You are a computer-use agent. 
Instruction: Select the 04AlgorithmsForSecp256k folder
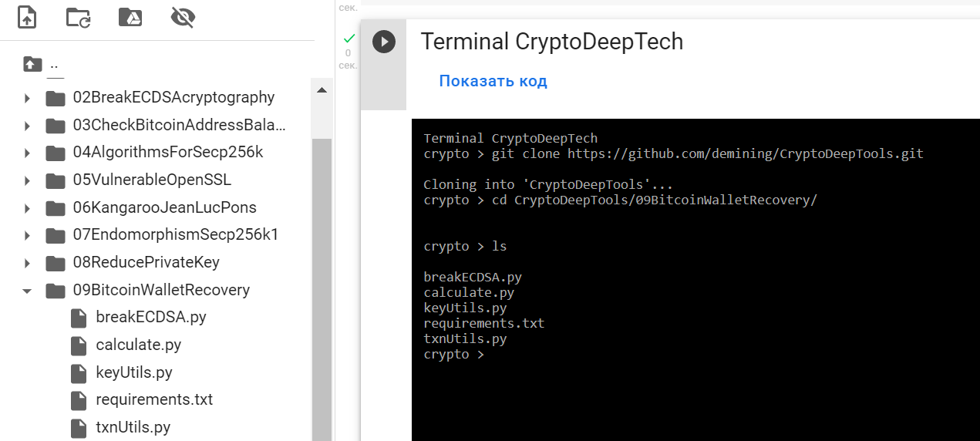(168, 152)
